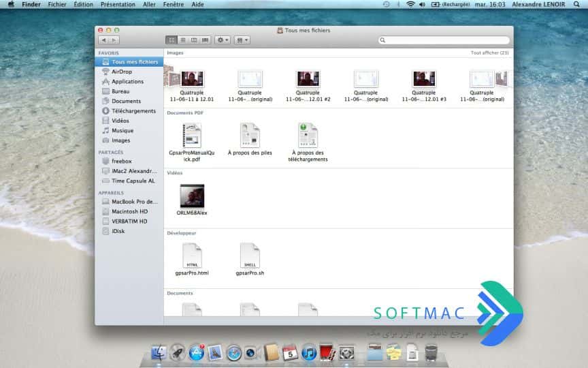Select image Quatruple 11-06-...12.01 #3
Screen dimensions: 588x368
424,86
